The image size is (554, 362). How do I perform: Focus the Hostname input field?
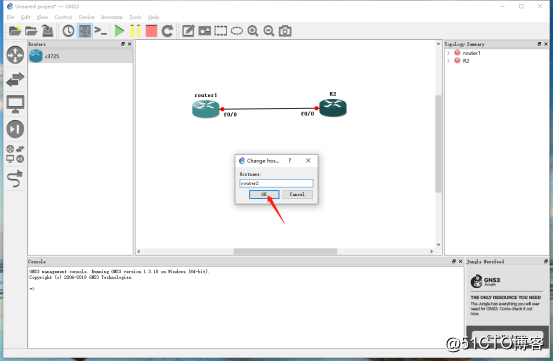coord(276,183)
